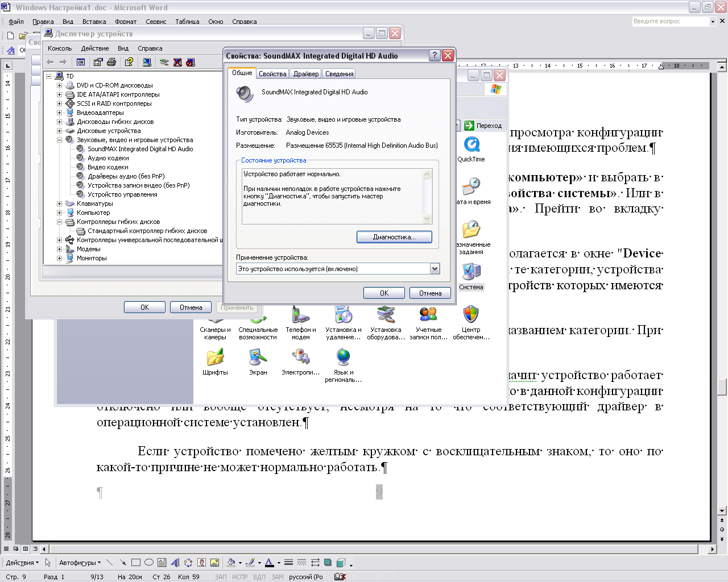Expand Клавиатуры tree node
The height and width of the screenshot is (582, 728).
click(59, 203)
